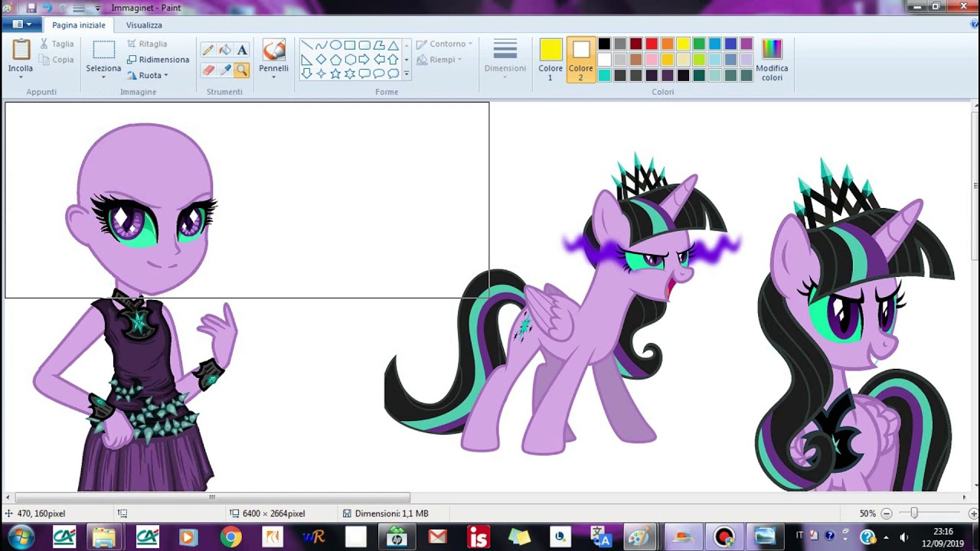Select Colore 1 foreground swatch
This screenshot has width=980, height=551.
[x=550, y=60]
